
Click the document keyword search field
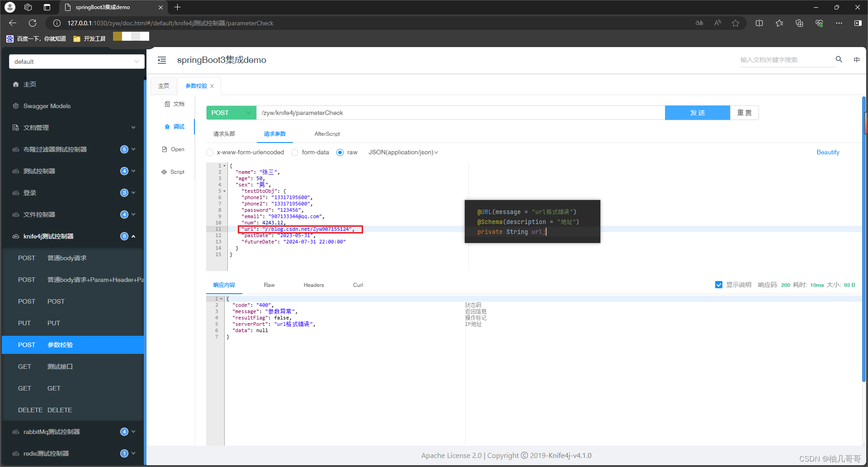[786, 60]
